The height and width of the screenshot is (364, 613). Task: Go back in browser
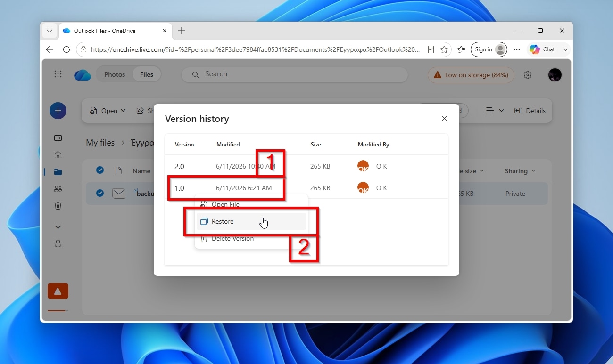click(x=50, y=49)
